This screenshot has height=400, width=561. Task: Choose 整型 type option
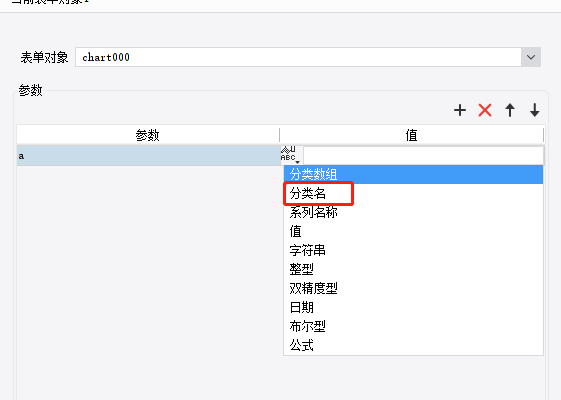413,269
